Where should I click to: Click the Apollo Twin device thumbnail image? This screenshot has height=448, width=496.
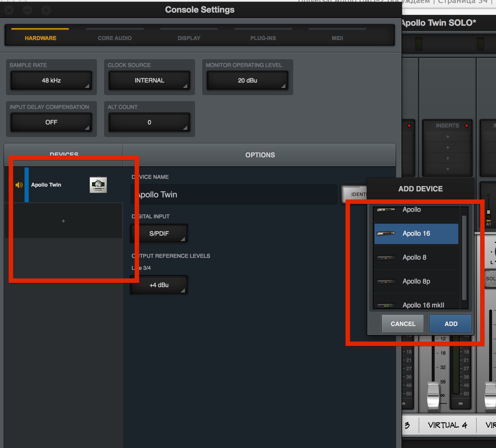tap(98, 185)
